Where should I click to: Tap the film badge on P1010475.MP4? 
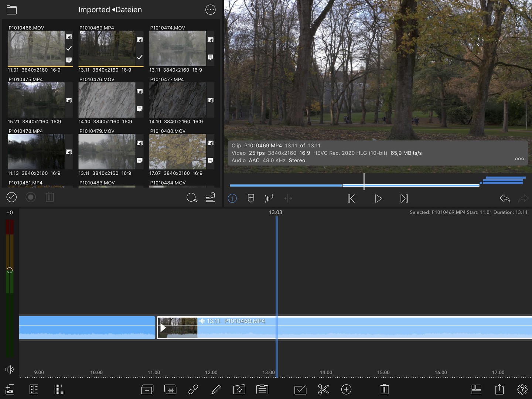(69, 100)
